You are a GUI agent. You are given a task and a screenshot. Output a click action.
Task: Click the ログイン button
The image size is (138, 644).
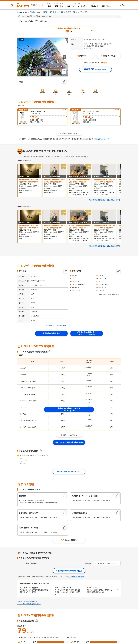(x=123, y=5)
